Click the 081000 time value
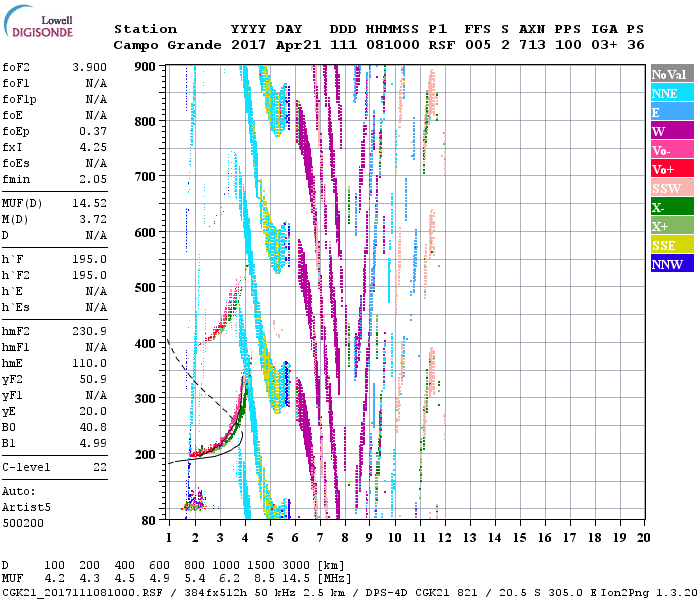Viewport: 700px width, 600px height. click(393, 45)
